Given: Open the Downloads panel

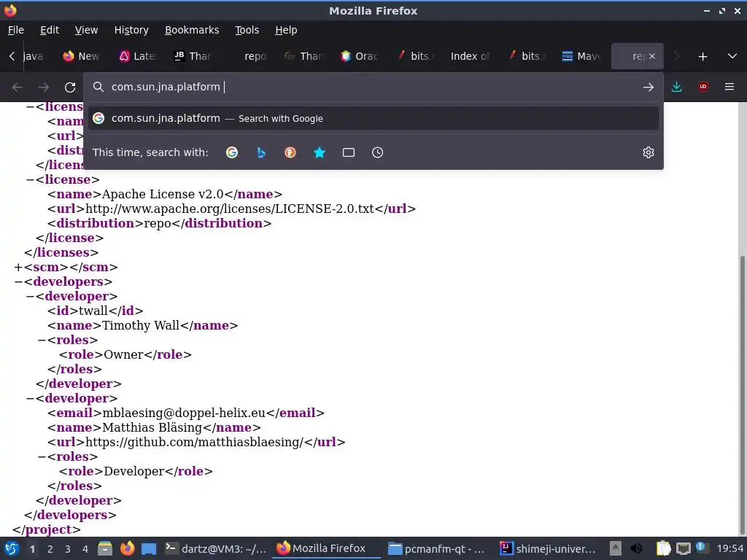Looking at the screenshot, I should [x=676, y=87].
